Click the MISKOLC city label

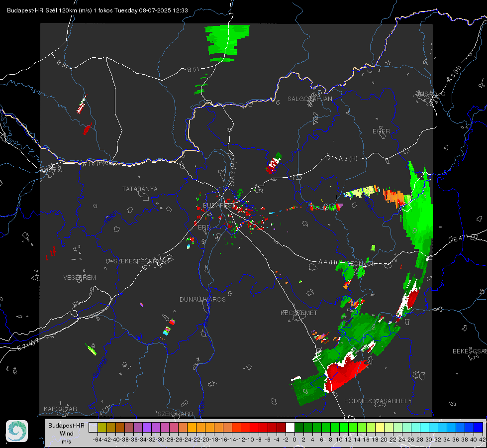point(431,94)
